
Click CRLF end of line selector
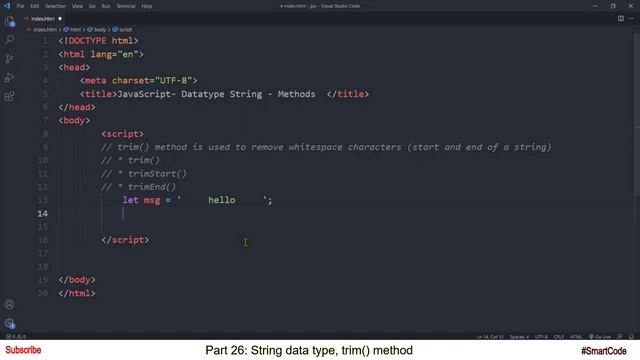(558, 337)
